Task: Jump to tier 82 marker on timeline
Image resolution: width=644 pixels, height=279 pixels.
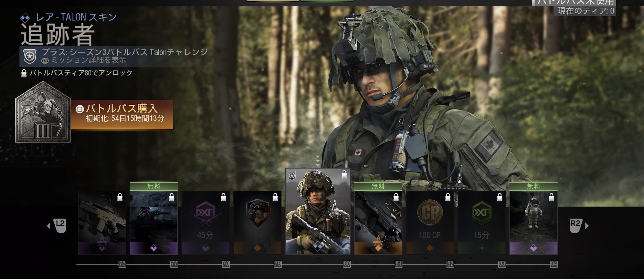Action: pyautogui.click(x=450, y=264)
